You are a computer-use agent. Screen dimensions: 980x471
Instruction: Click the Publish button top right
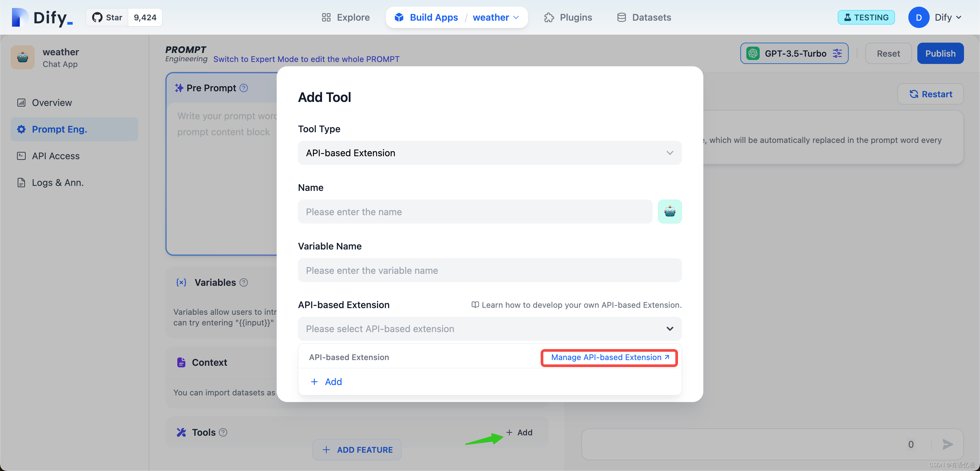[x=940, y=53]
